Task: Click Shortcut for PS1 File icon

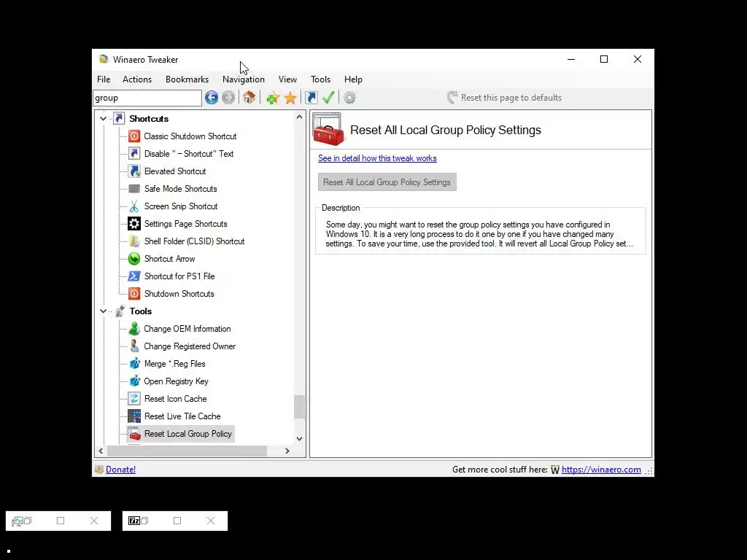Action: click(x=134, y=276)
